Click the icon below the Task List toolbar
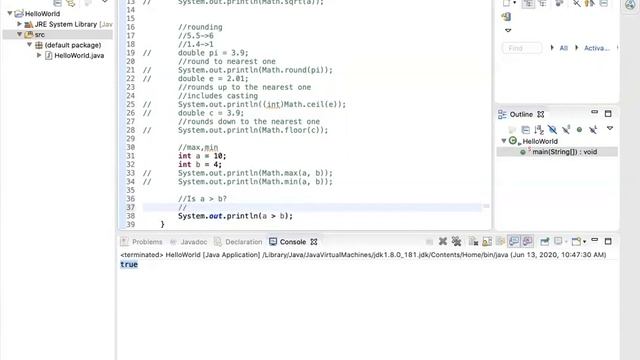Image resolution: width=640 pixels, height=360 pixels. point(507,17)
